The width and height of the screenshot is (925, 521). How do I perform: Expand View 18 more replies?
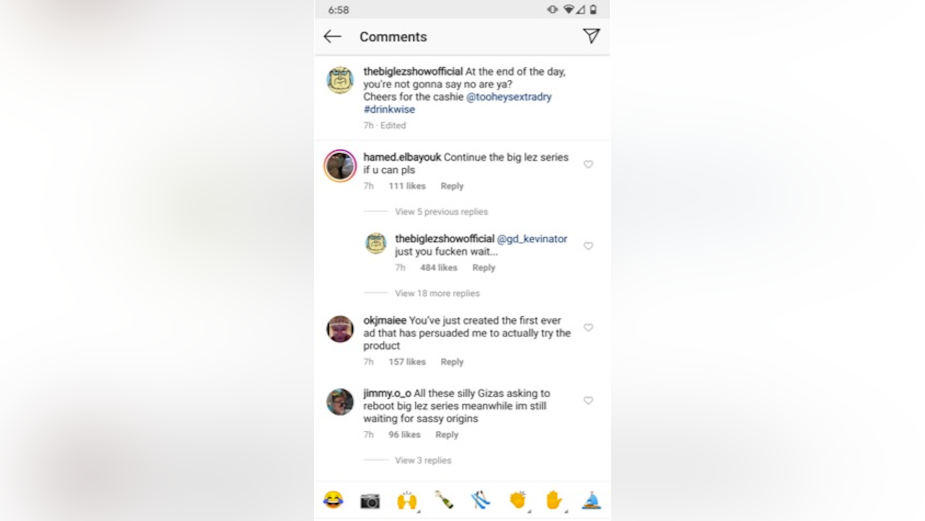[x=437, y=293]
